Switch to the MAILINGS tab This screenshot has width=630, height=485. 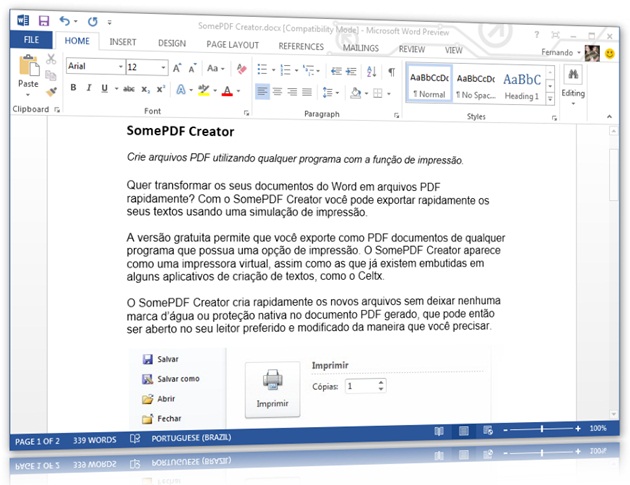pos(360,48)
